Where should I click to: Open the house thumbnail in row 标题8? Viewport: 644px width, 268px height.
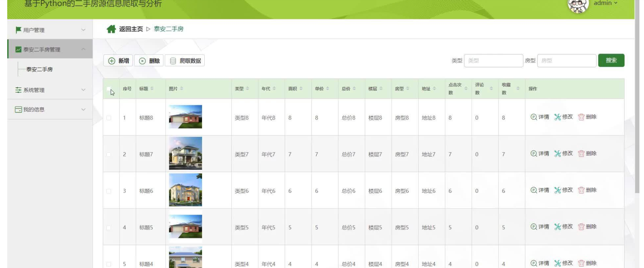tap(185, 117)
